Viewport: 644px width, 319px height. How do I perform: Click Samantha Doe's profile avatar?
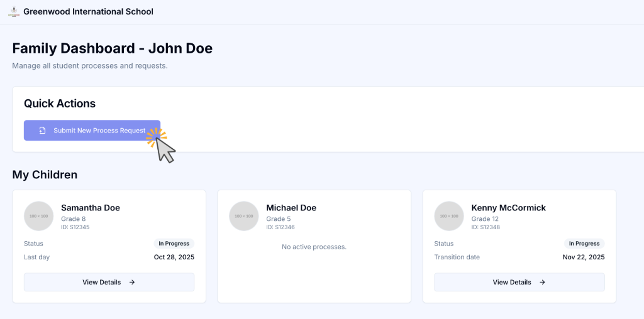tap(39, 216)
